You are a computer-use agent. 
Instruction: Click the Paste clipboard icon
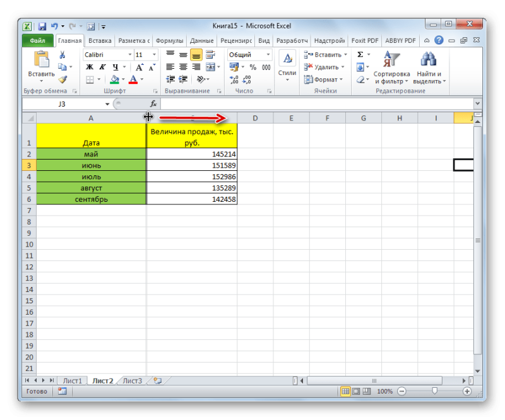tap(42, 60)
